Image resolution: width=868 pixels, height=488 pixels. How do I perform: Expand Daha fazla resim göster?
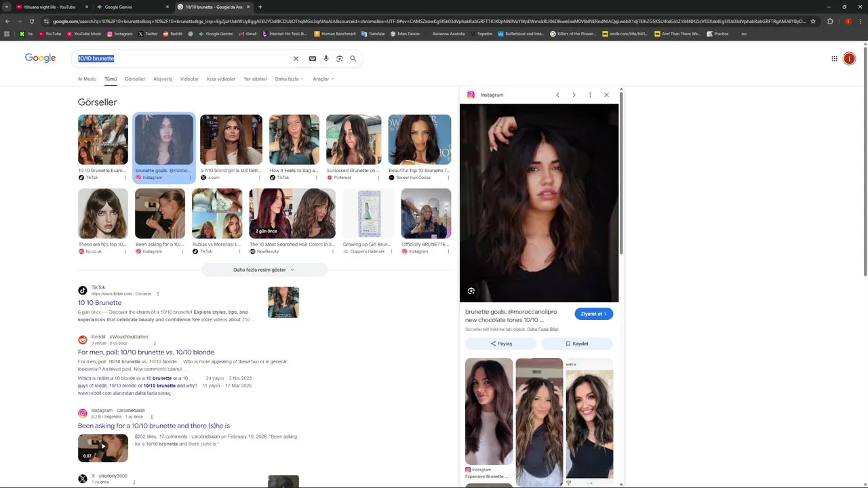click(x=264, y=270)
